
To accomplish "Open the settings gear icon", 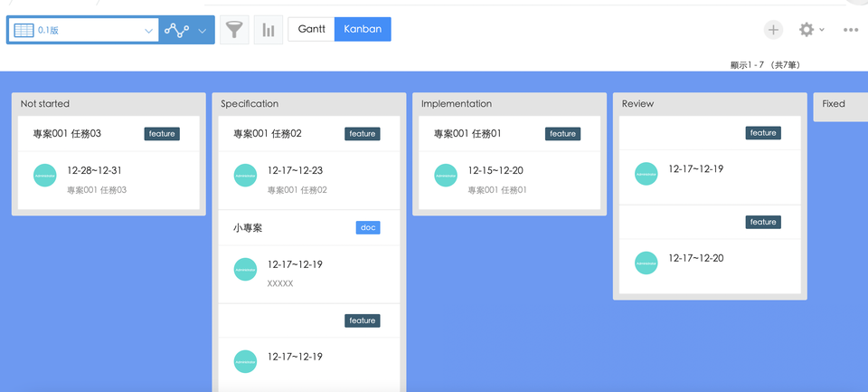I will pyautogui.click(x=806, y=30).
